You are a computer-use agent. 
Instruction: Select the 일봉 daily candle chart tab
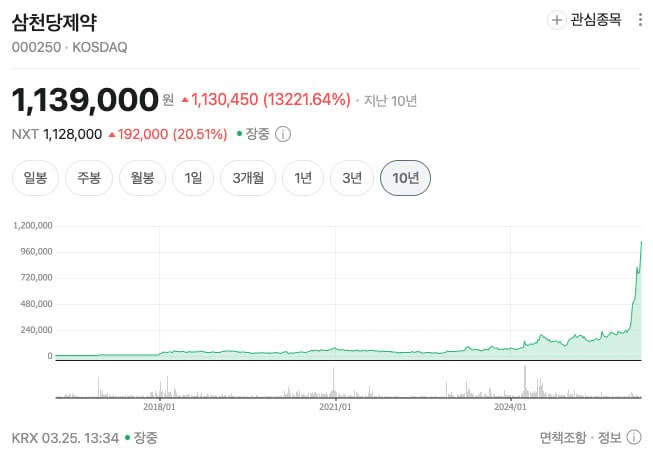click(x=35, y=179)
